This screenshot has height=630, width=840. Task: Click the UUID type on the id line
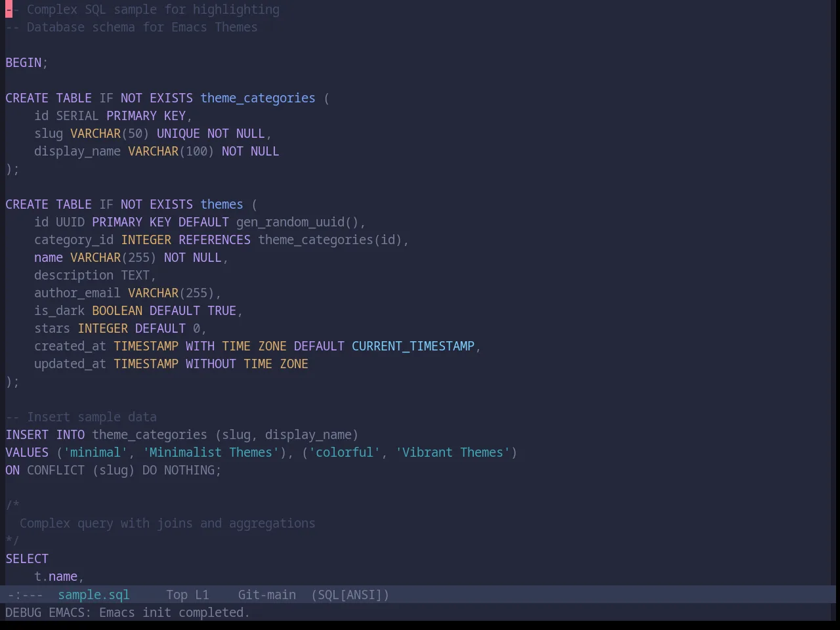click(x=70, y=222)
